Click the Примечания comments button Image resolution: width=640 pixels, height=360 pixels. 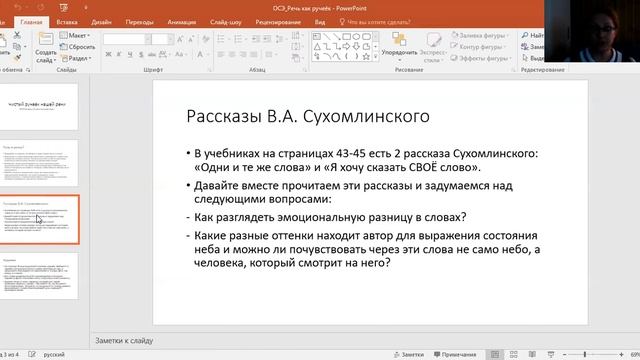[x=455, y=354]
